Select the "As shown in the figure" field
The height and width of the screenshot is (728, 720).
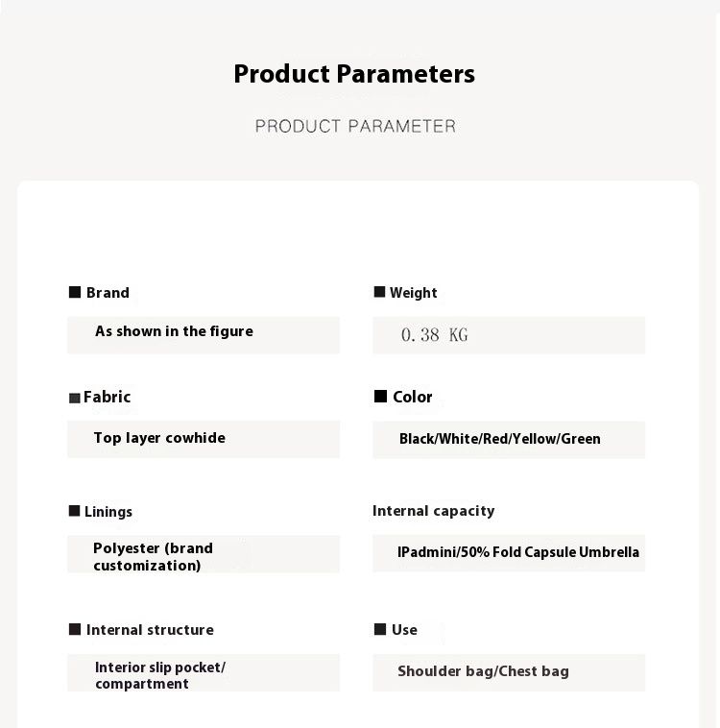(x=203, y=334)
